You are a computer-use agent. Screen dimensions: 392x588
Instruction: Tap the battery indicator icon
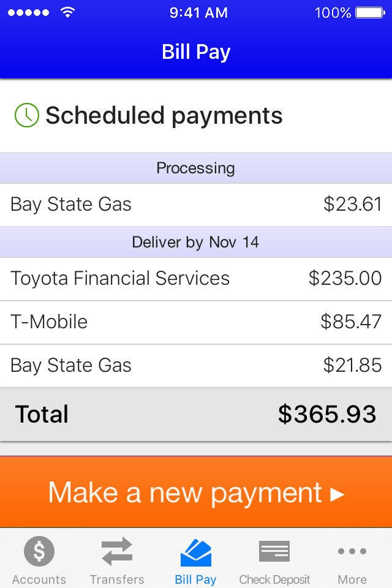pyautogui.click(x=370, y=13)
